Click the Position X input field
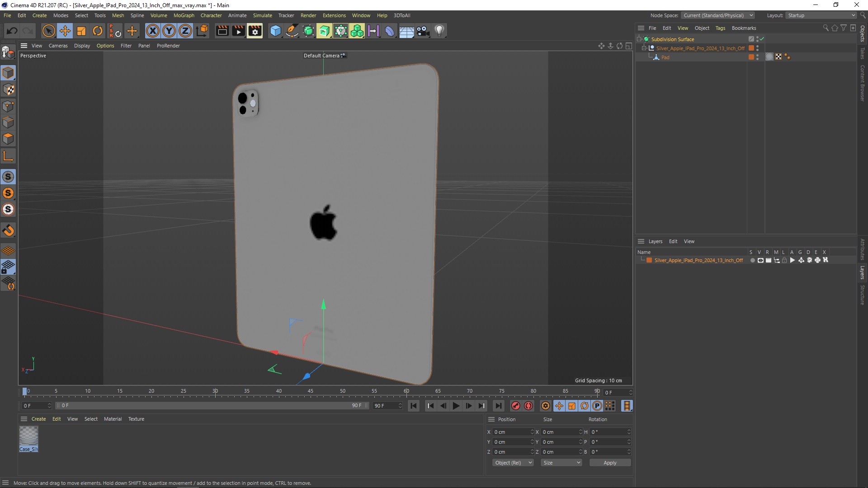The height and width of the screenshot is (488, 868). tap(513, 432)
